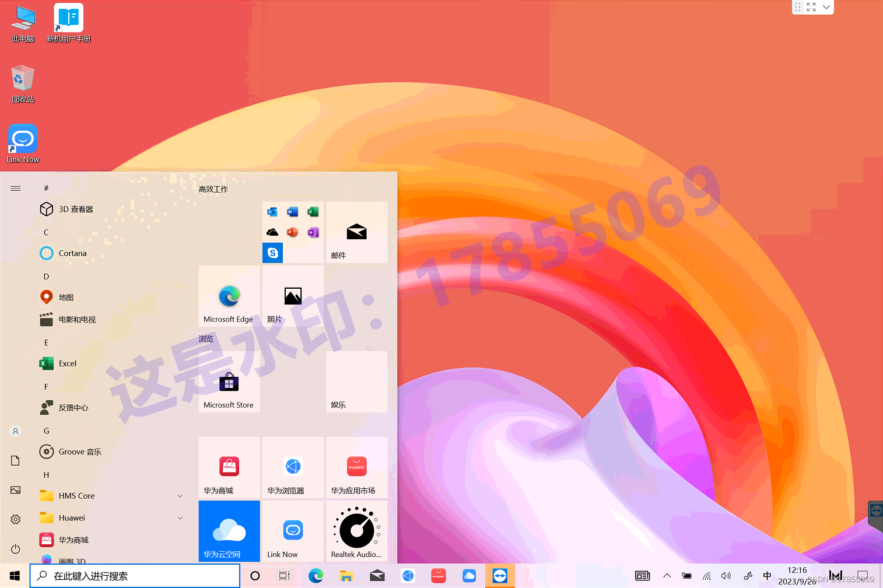This screenshot has width=883, height=588.
Task: Check battery status in system tray
Action: click(x=687, y=576)
